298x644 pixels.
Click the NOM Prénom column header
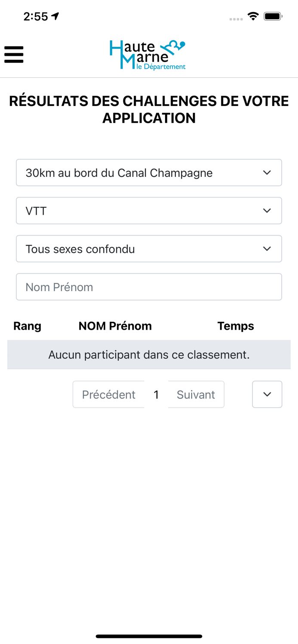click(x=115, y=326)
